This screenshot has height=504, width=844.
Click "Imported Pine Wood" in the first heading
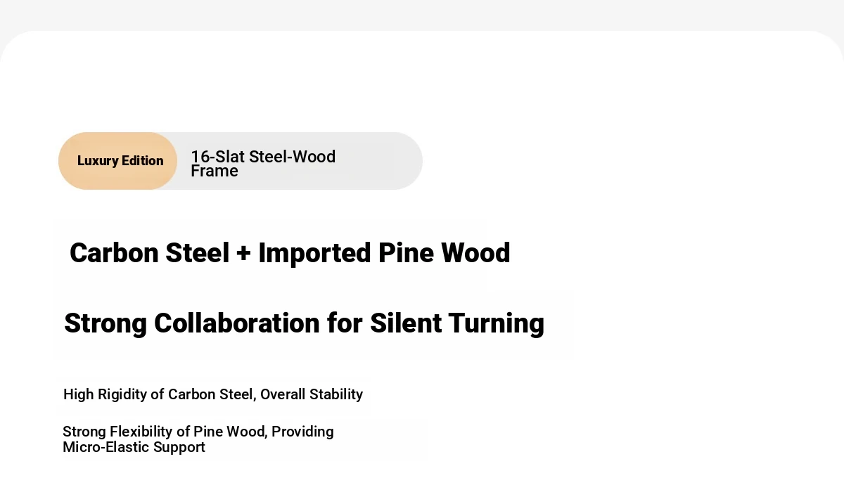point(384,253)
